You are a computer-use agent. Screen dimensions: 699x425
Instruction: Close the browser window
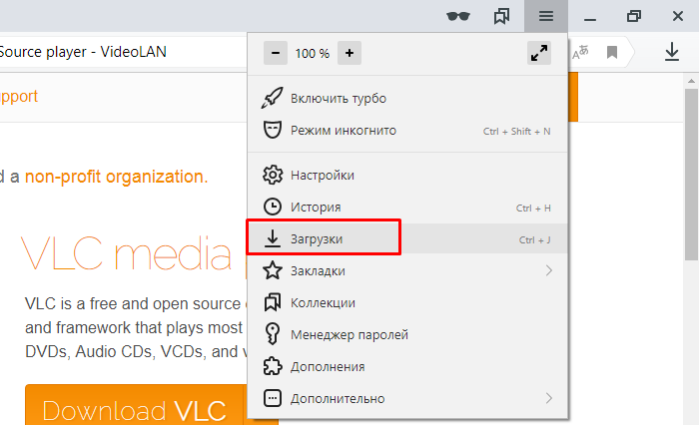coord(678,17)
